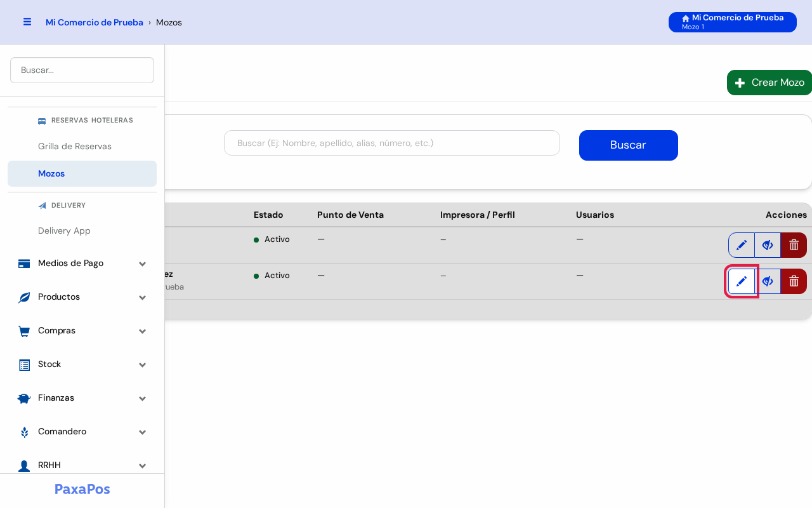This screenshot has height=508, width=812.
Task: Click the leaf icon for Productos
Action: pyautogui.click(x=24, y=297)
